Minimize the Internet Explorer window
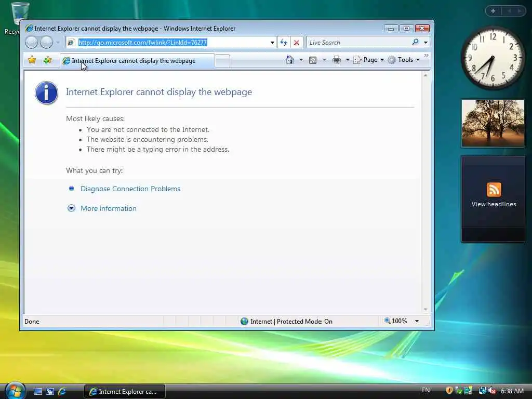Viewport: 532px width, 399px height. pos(391,29)
